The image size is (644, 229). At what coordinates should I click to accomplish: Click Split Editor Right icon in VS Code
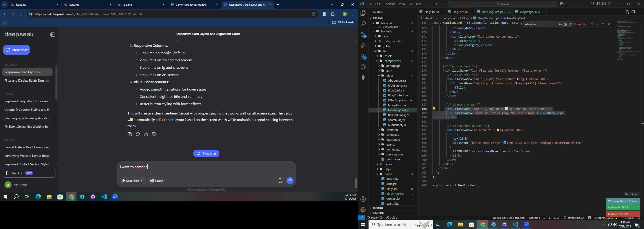coord(633,12)
